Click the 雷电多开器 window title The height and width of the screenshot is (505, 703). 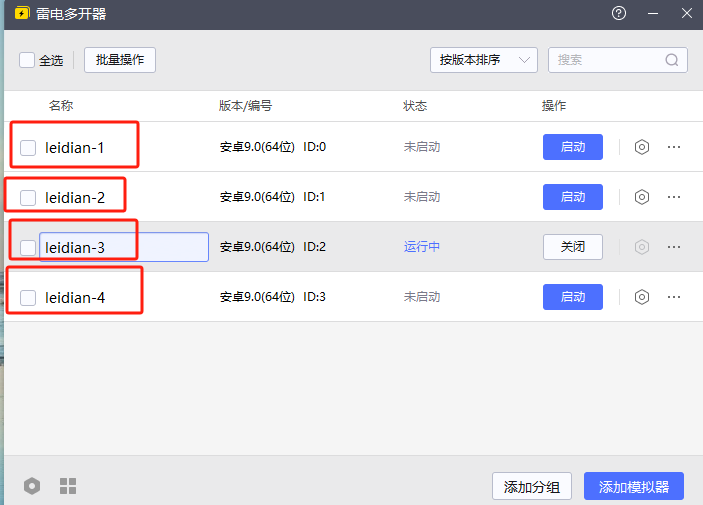pos(71,14)
